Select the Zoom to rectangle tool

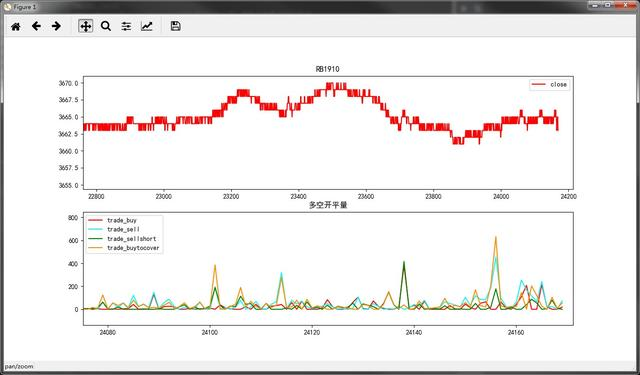106,27
